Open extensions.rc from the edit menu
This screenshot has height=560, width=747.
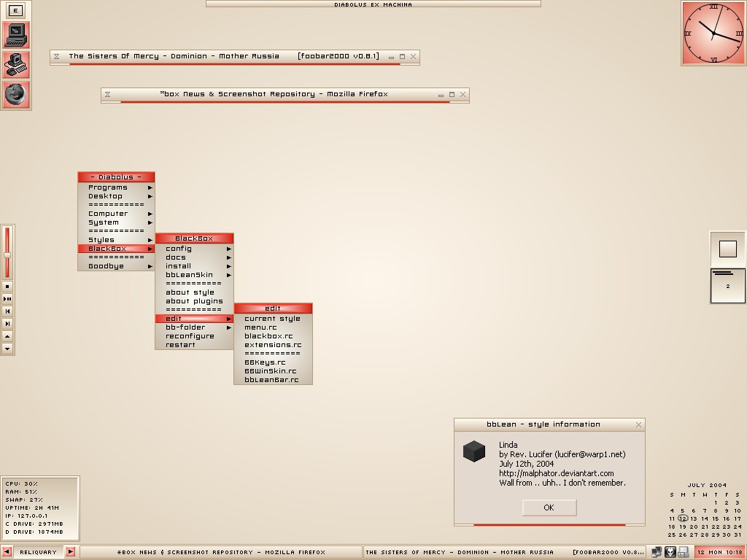click(x=273, y=345)
